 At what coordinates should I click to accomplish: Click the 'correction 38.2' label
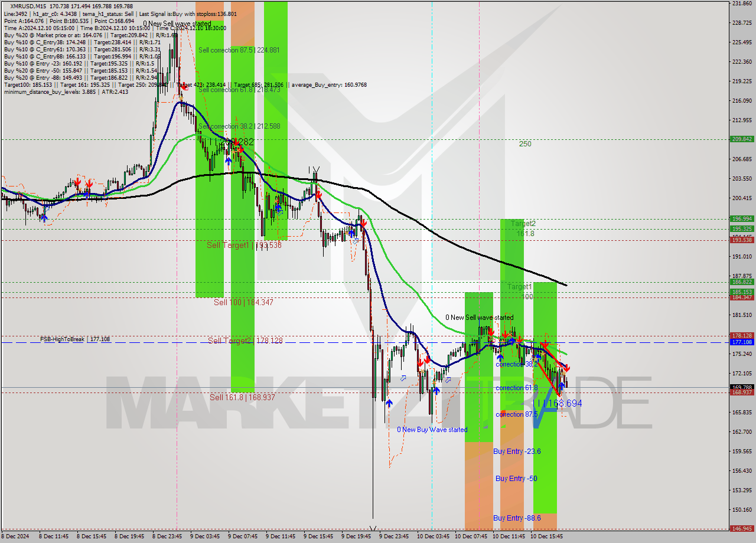[x=517, y=365]
